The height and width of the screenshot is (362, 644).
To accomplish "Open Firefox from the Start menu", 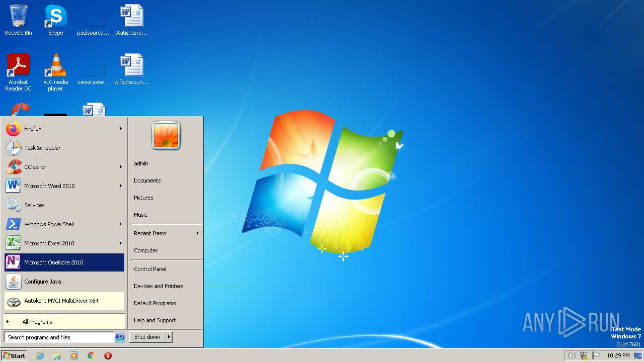I will (64, 129).
